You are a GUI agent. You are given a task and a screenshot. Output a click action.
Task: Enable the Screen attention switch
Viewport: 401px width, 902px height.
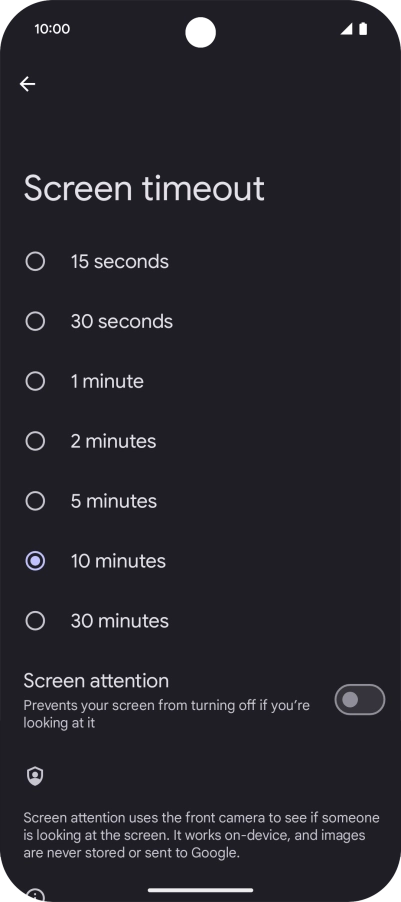pos(360,700)
